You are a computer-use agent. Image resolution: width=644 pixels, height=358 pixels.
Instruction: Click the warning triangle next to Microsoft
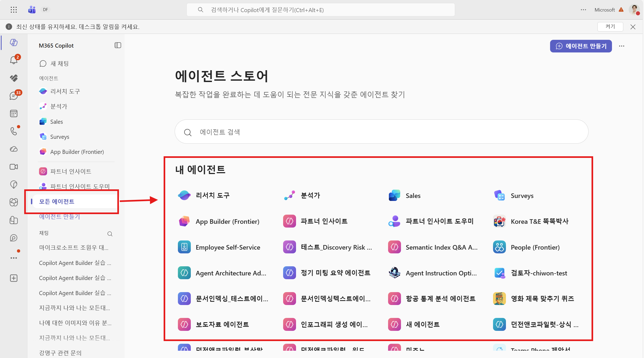click(x=621, y=10)
